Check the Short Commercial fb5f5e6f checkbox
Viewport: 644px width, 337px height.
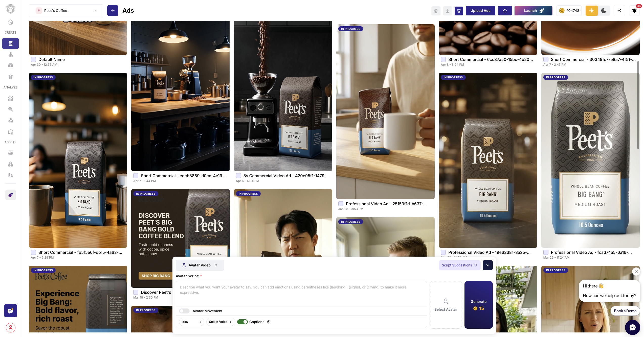pos(33,252)
